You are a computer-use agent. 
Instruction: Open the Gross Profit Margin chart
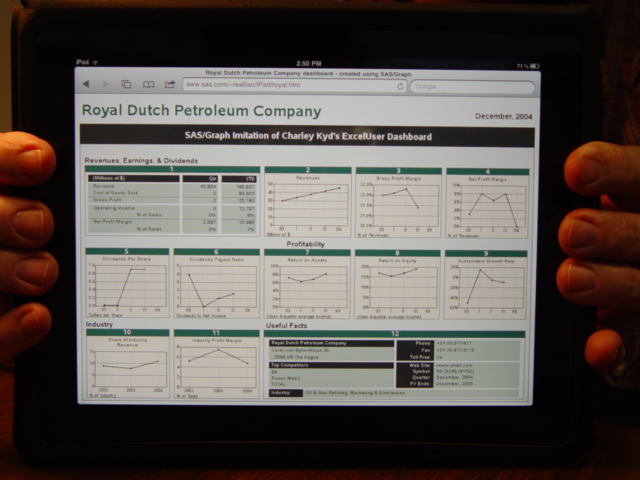pyautogui.click(x=398, y=202)
